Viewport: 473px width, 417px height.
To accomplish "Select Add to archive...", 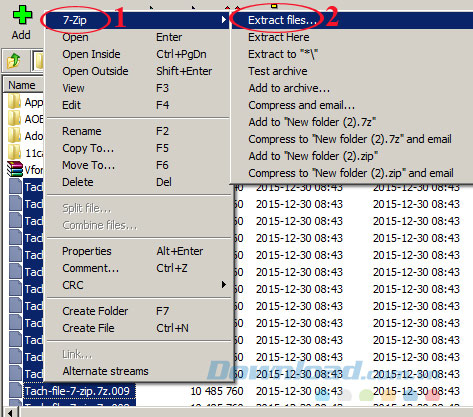I will tap(352, 88).
